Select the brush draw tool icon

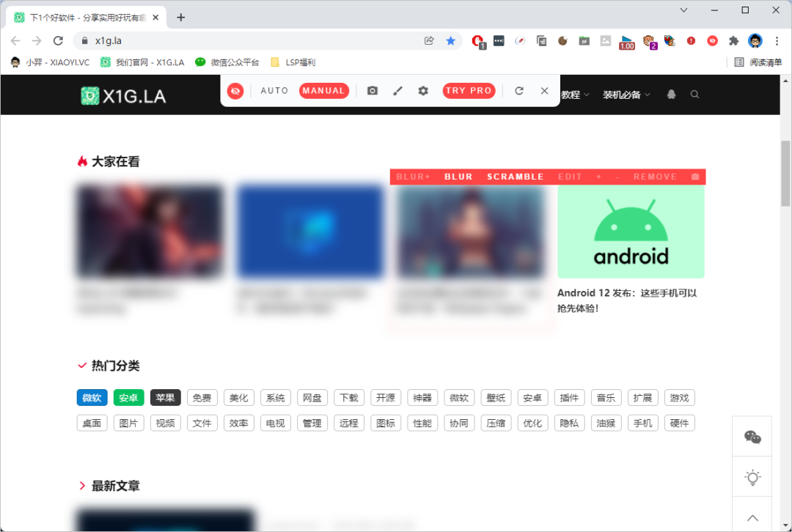[x=398, y=91]
